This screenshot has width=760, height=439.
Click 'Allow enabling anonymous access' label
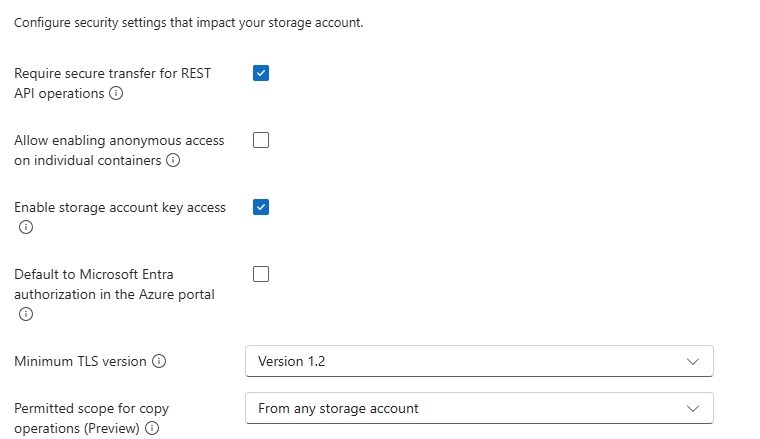point(119,141)
